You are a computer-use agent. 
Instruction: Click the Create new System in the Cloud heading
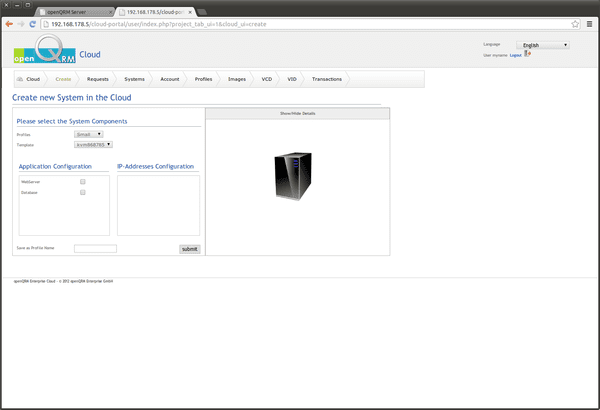[x=72, y=98]
